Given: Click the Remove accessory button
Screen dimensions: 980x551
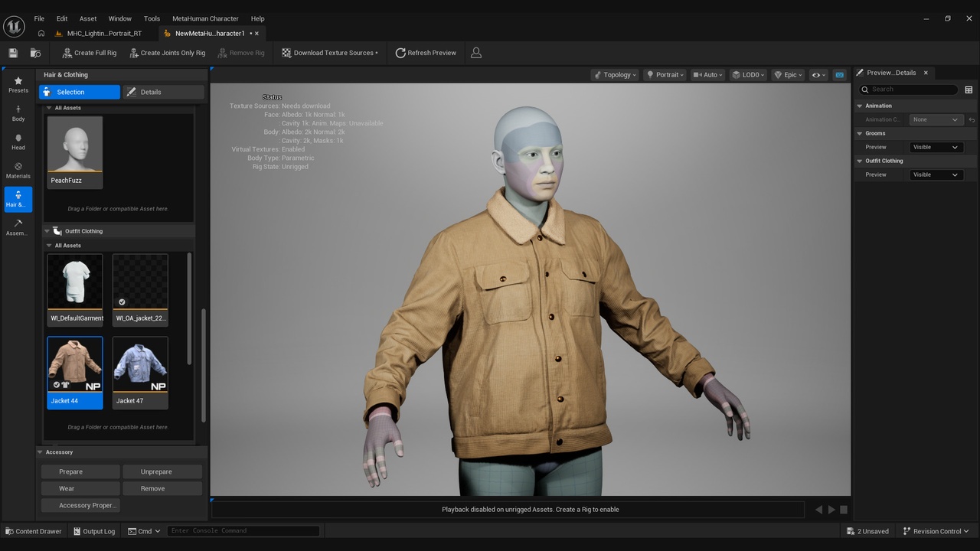Looking at the screenshot, I should (162, 488).
